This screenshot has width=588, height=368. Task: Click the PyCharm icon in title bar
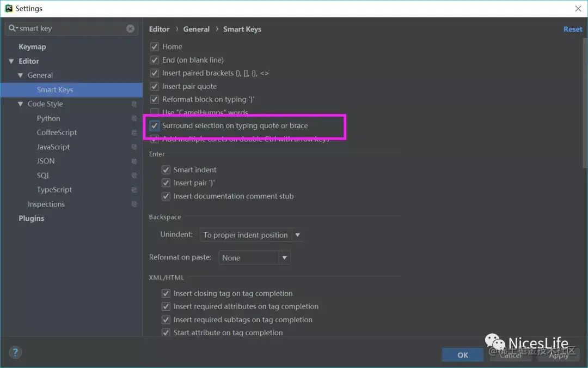(9, 8)
